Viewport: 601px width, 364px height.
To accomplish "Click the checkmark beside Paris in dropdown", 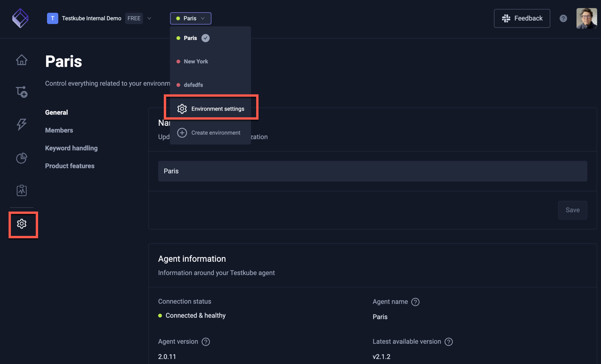I will pos(205,38).
